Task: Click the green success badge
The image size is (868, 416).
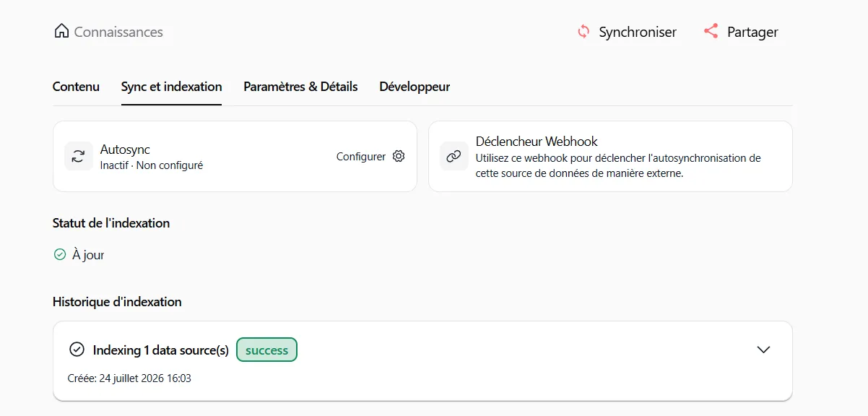Action: click(266, 350)
